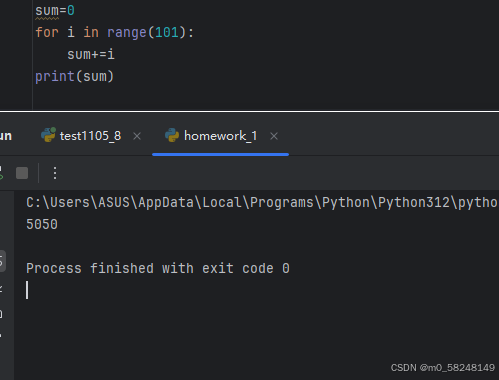Image resolution: width=499 pixels, height=380 pixels.
Task: Click the Process finished with exit code text
Action: click(x=158, y=269)
